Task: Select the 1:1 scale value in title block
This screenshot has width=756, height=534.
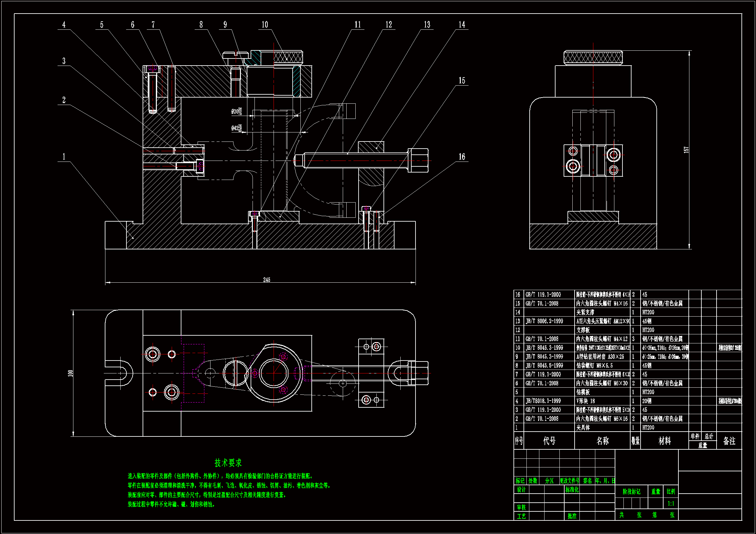Action: pyautogui.click(x=670, y=503)
